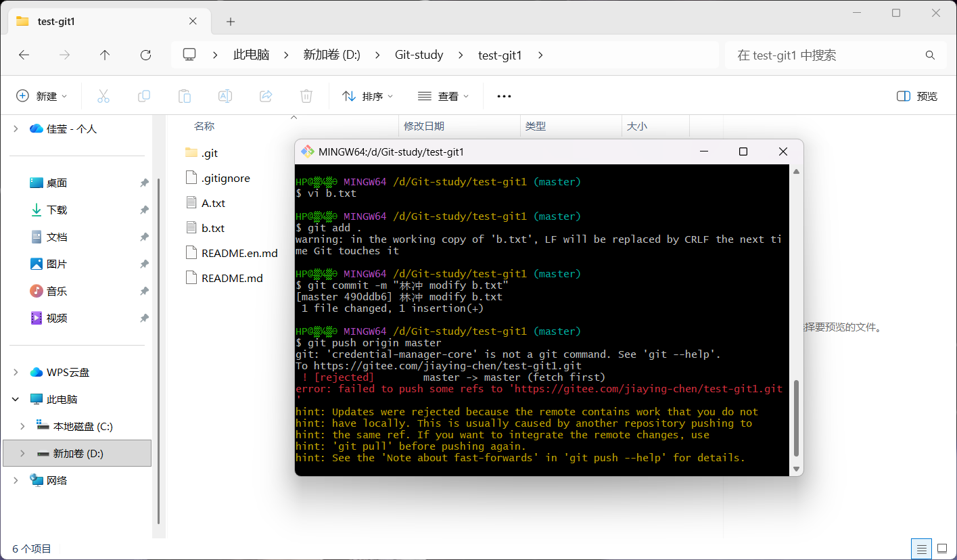Image resolution: width=957 pixels, height=560 pixels.
Task: Sort by the 修改日期 column header
Action: click(424, 126)
